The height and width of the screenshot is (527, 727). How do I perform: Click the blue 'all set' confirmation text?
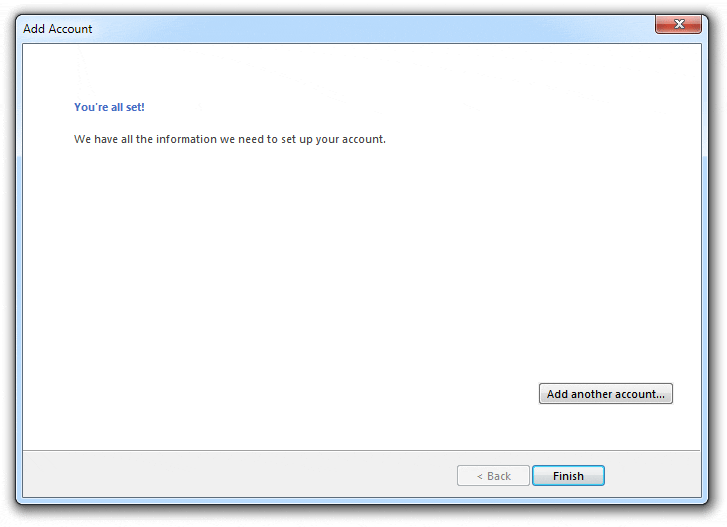[x=122, y=107]
